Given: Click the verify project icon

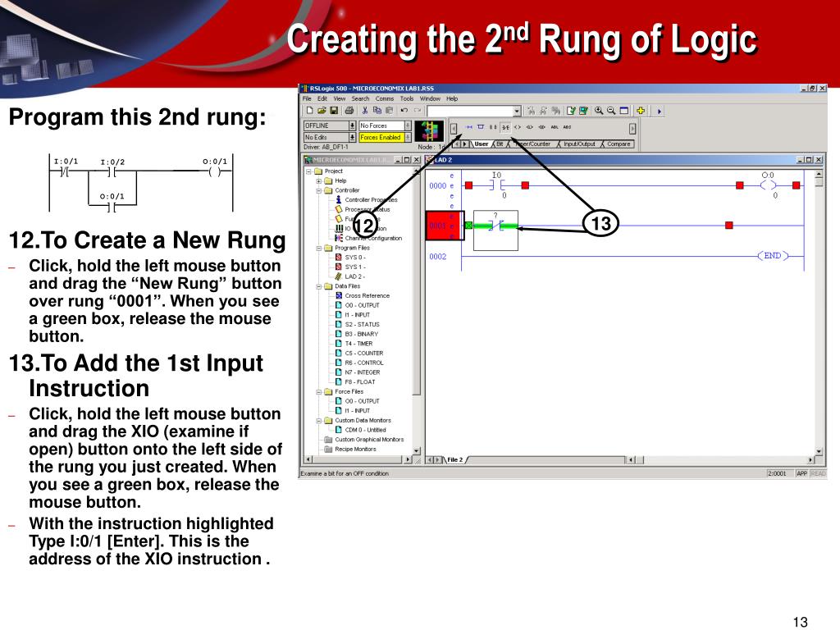Looking at the screenshot, I should (x=583, y=111).
